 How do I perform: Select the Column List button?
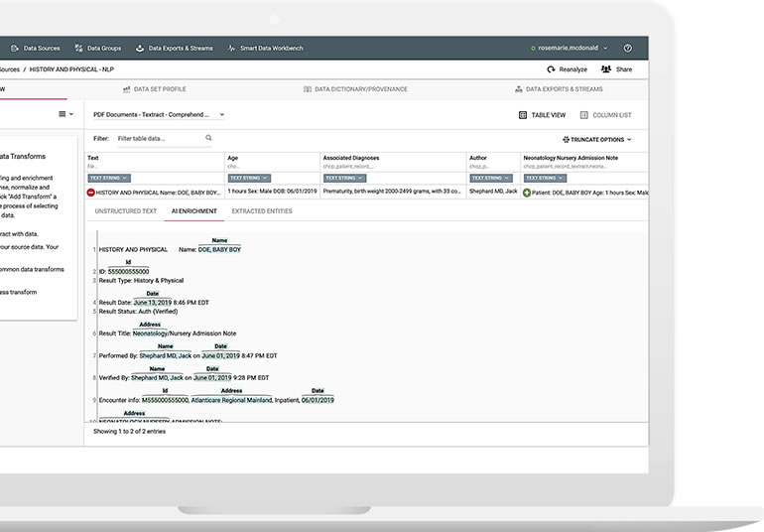coord(605,115)
